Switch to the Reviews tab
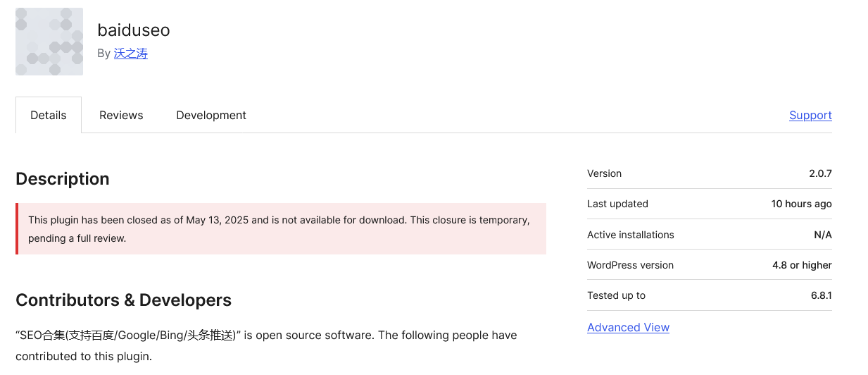The image size is (868, 375). click(121, 115)
